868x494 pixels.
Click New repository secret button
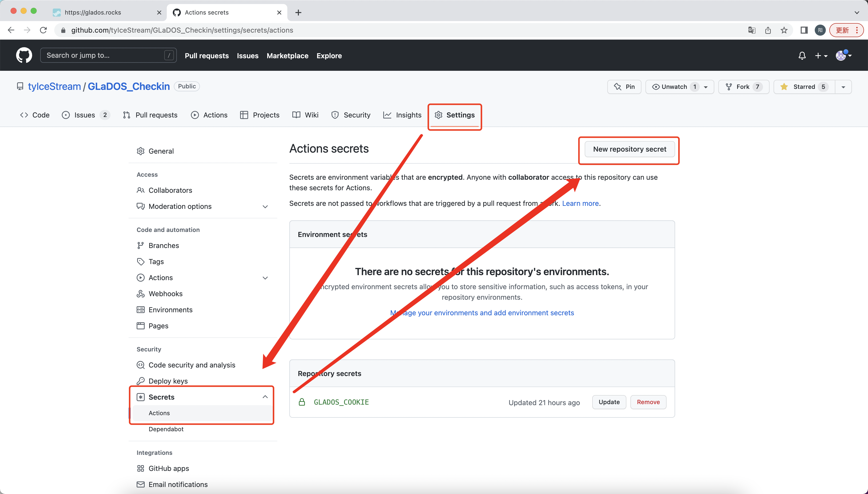tap(629, 149)
